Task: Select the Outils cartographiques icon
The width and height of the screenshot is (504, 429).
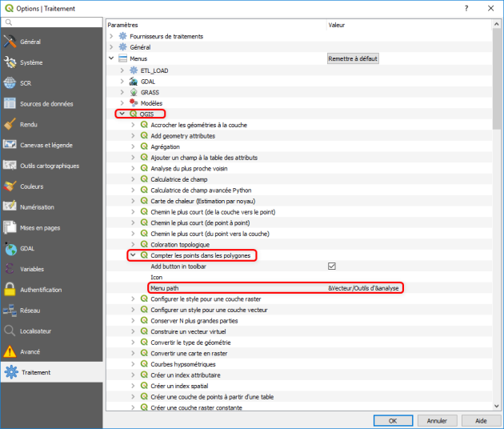Action: [x=10, y=166]
